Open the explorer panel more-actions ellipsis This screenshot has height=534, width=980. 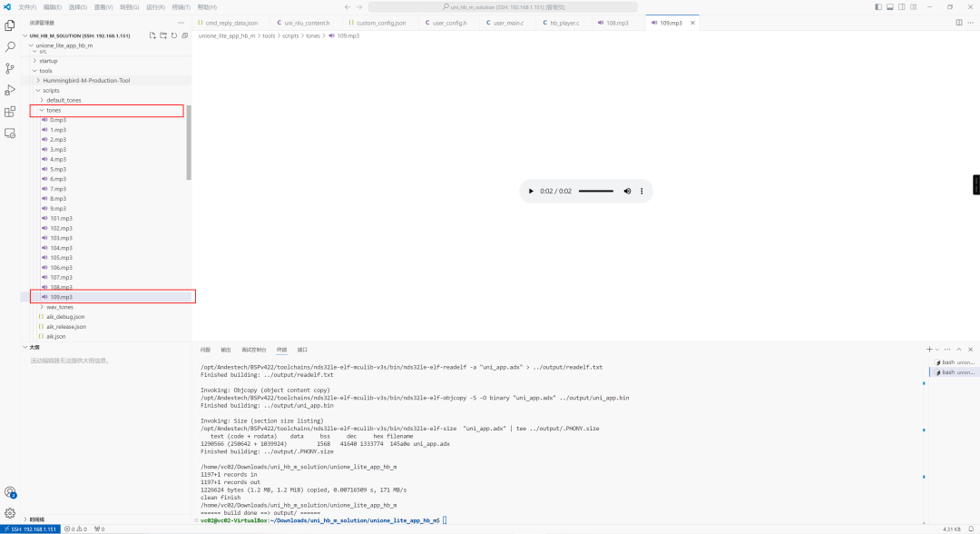pyautogui.click(x=181, y=23)
